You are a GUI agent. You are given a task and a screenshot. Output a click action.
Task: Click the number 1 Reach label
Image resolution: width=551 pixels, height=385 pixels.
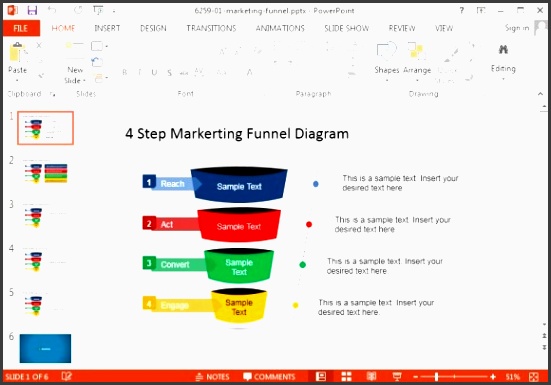pos(172,183)
